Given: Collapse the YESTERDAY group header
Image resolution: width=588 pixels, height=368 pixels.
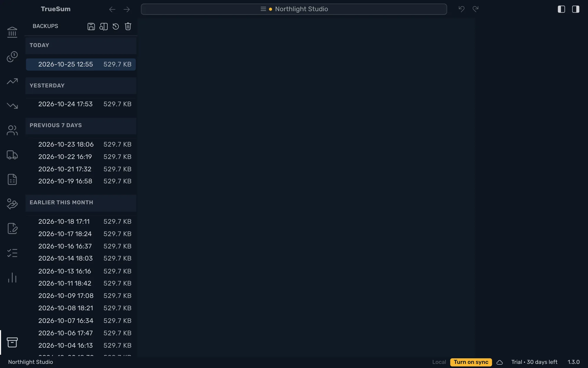Looking at the screenshot, I should pos(81,86).
